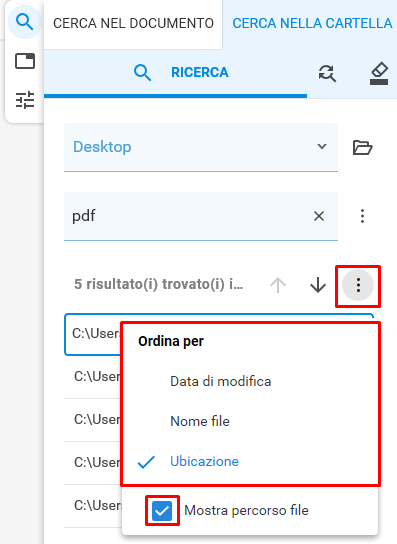The width and height of the screenshot is (397, 544).
Task: Go to previous result with up arrow
Action: 278,285
